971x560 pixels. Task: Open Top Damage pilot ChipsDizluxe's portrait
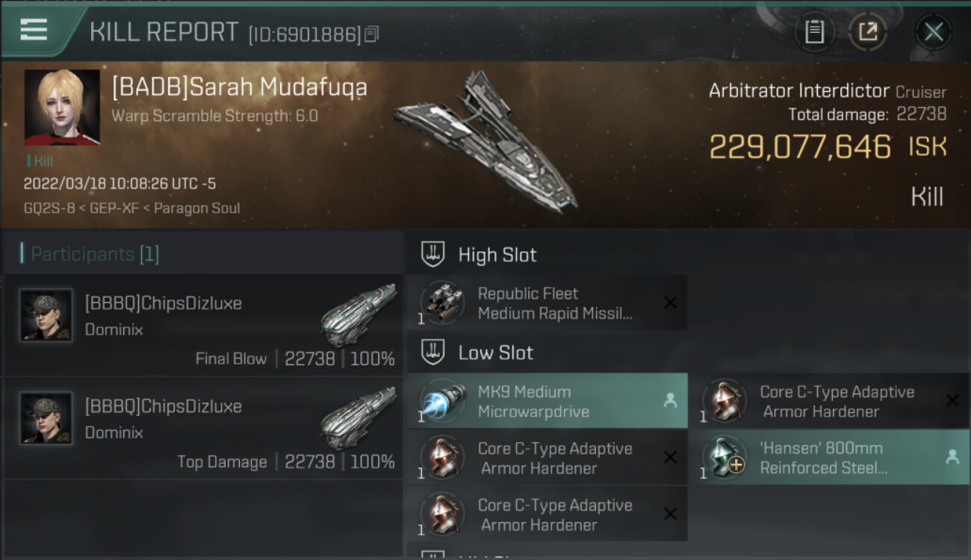[46, 418]
